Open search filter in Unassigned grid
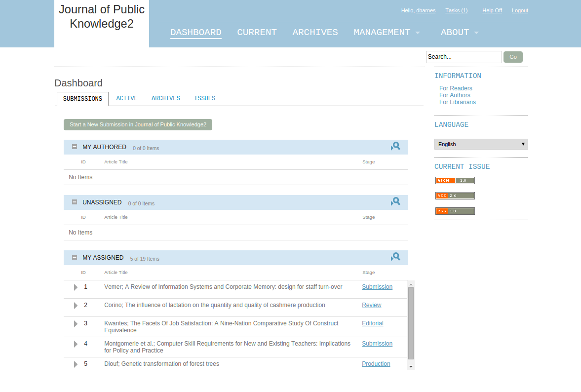The height and width of the screenshot is (392, 581). (x=395, y=202)
